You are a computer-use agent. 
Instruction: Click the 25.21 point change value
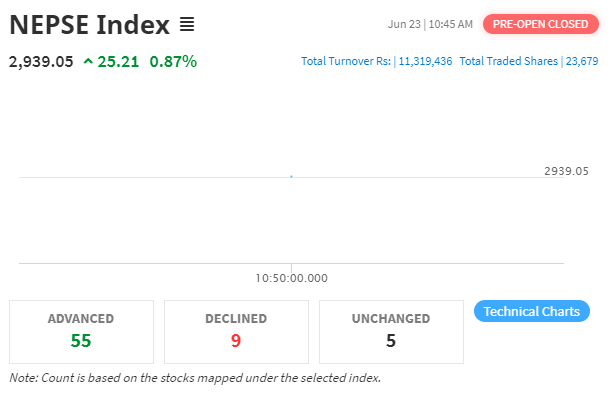pos(118,62)
